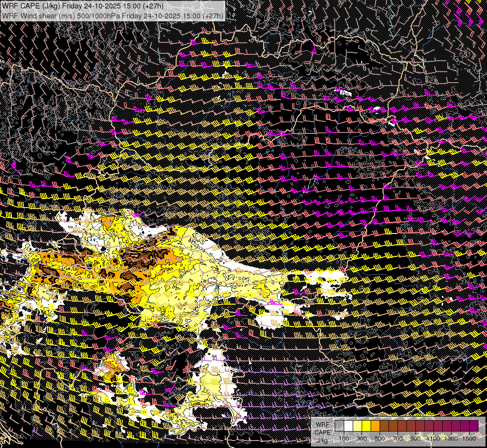Viewport: 487px width, 448px height.
Task: Select the 1300 legend scale label
Action: [451, 439]
